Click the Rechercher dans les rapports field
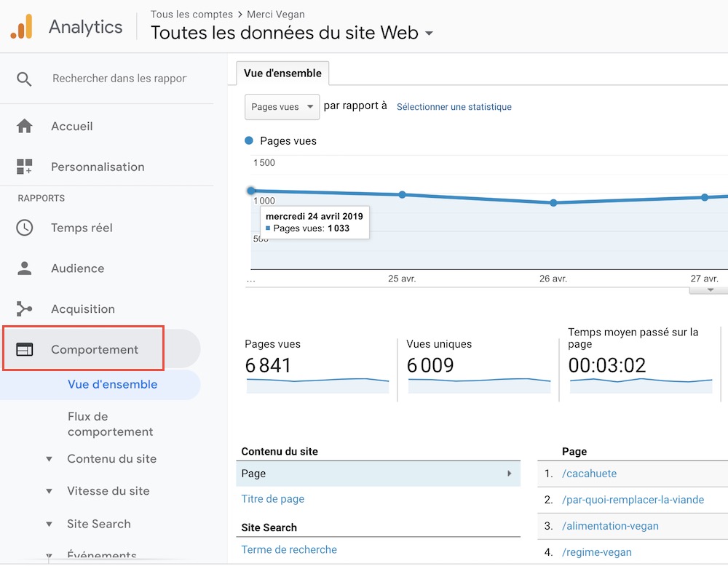728x566 pixels. point(120,79)
